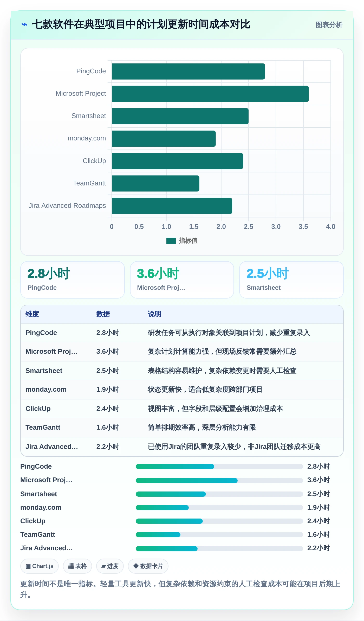The image size is (364, 621).
Task: Click the Smartsheet progress bar
Action: point(219,494)
